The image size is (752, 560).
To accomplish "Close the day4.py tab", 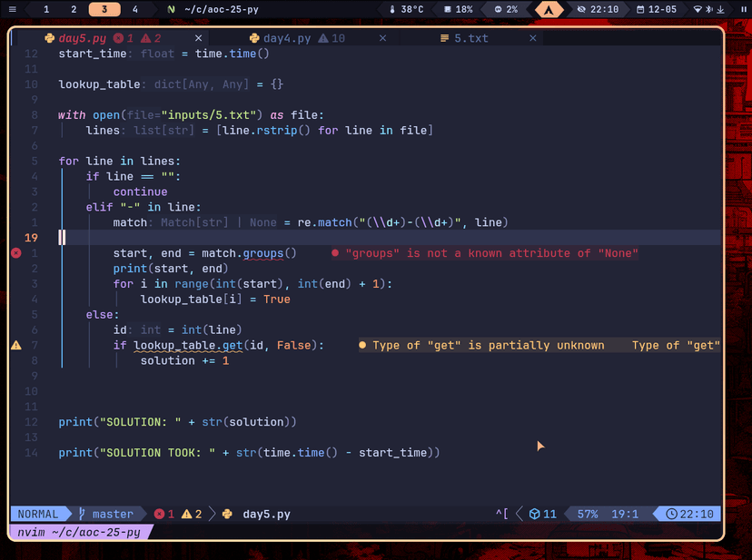I will tap(382, 38).
